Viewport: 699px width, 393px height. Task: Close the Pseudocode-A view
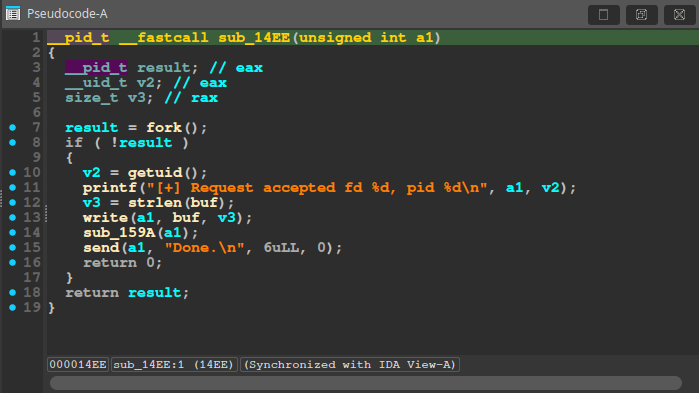679,15
